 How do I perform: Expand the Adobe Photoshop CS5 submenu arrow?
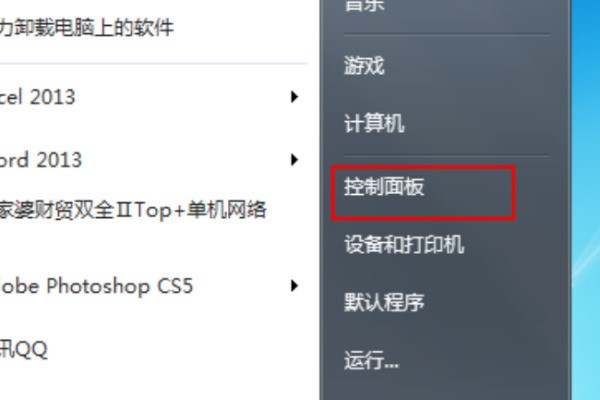[x=294, y=286]
